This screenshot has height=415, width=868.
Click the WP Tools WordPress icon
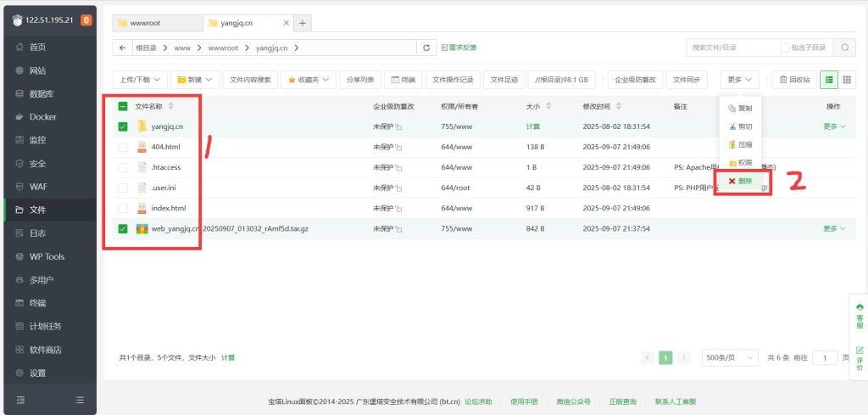click(x=20, y=256)
